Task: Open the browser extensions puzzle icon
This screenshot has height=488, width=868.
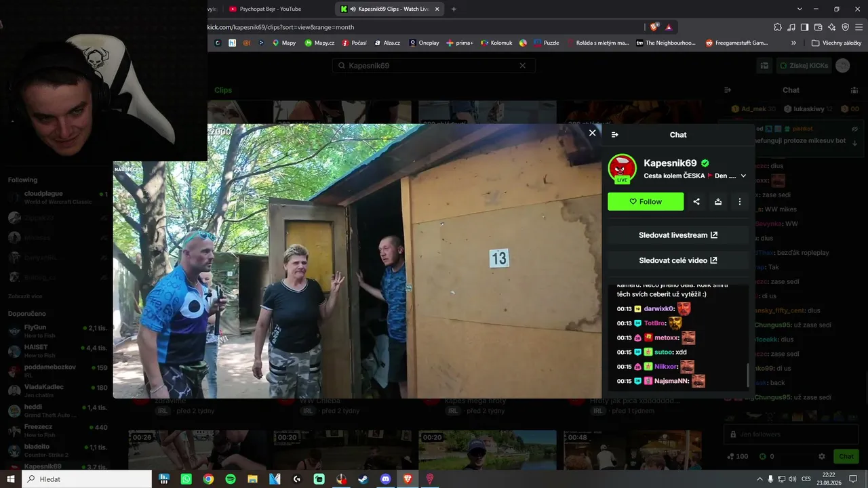Action: coord(778,27)
